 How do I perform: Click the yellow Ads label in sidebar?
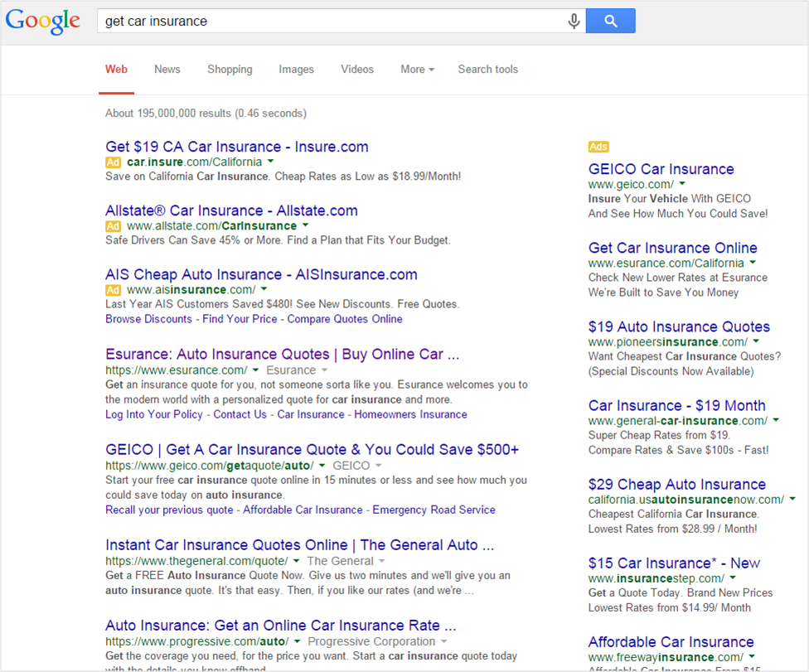(x=598, y=147)
